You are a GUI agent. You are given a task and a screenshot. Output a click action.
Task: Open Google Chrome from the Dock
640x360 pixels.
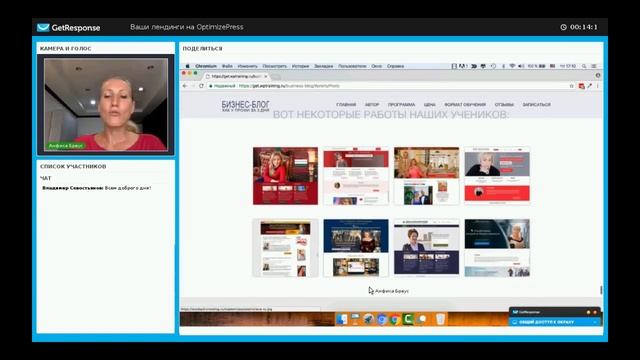pos(395,319)
